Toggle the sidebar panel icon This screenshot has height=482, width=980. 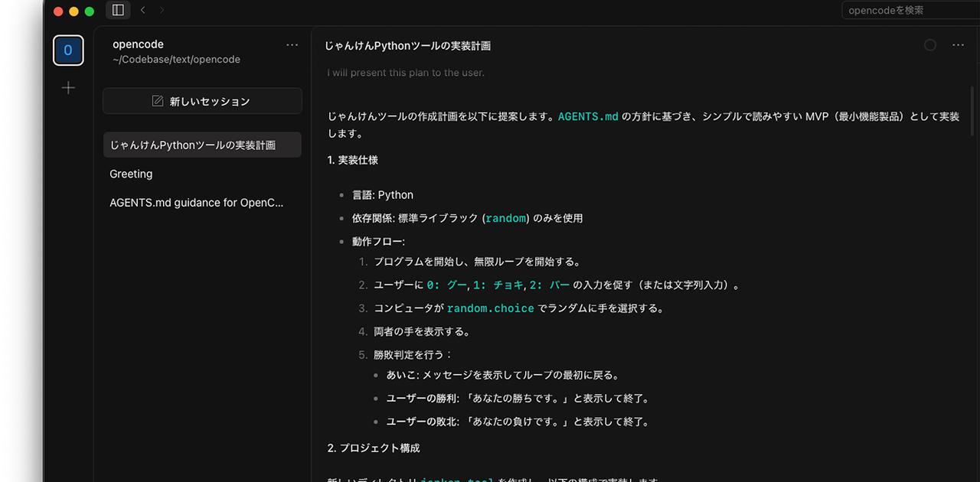click(x=118, y=10)
